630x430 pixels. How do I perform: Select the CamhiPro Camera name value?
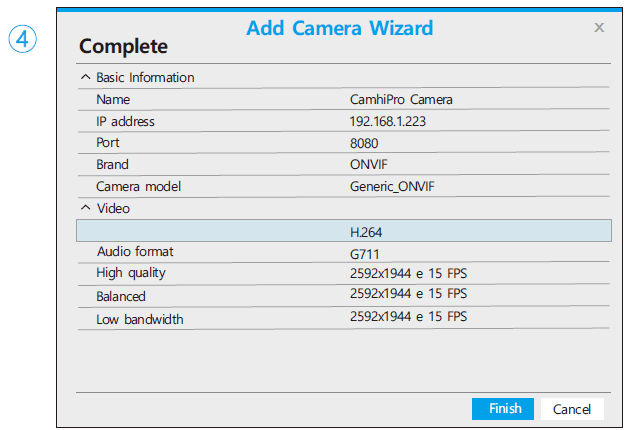pos(401,99)
